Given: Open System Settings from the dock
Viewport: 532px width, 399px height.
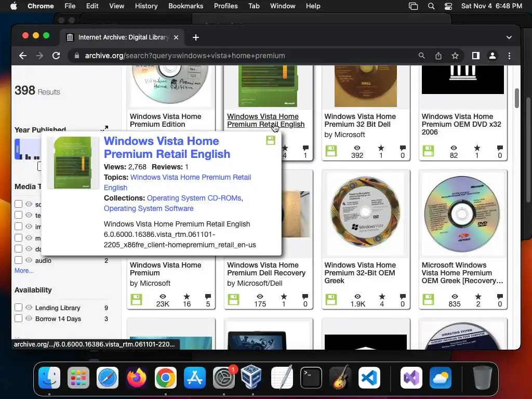Looking at the screenshot, I should pyautogui.click(x=223, y=378).
